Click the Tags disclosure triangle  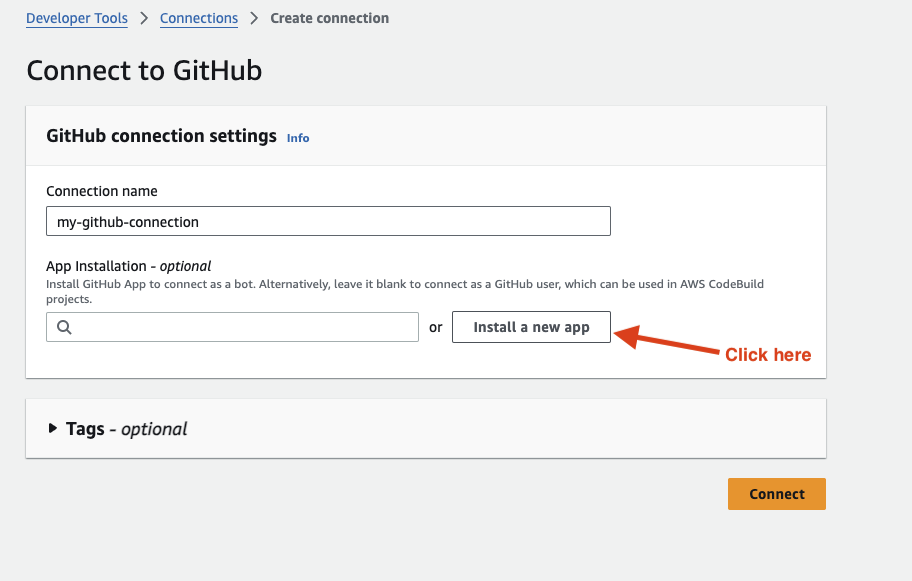tap(53, 428)
